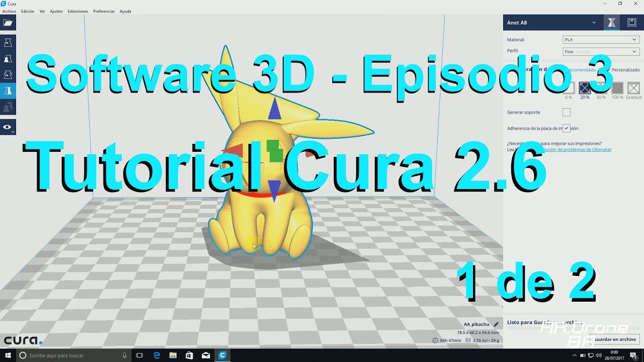The width and height of the screenshot is (644, 362).
Task: Click the print time clock icon
Action: (x=435, y=340)
